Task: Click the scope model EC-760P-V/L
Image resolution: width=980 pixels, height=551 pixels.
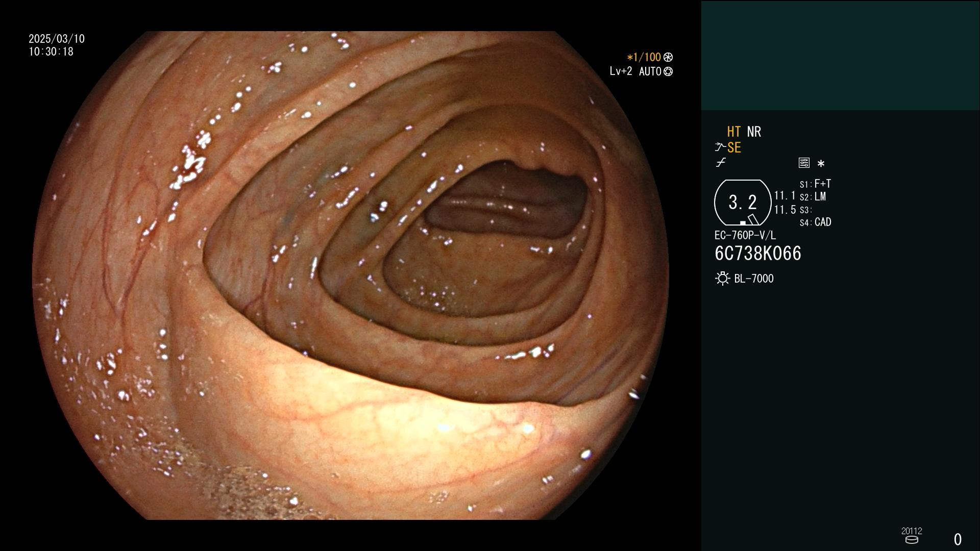Action: click(x=745, y=235)
